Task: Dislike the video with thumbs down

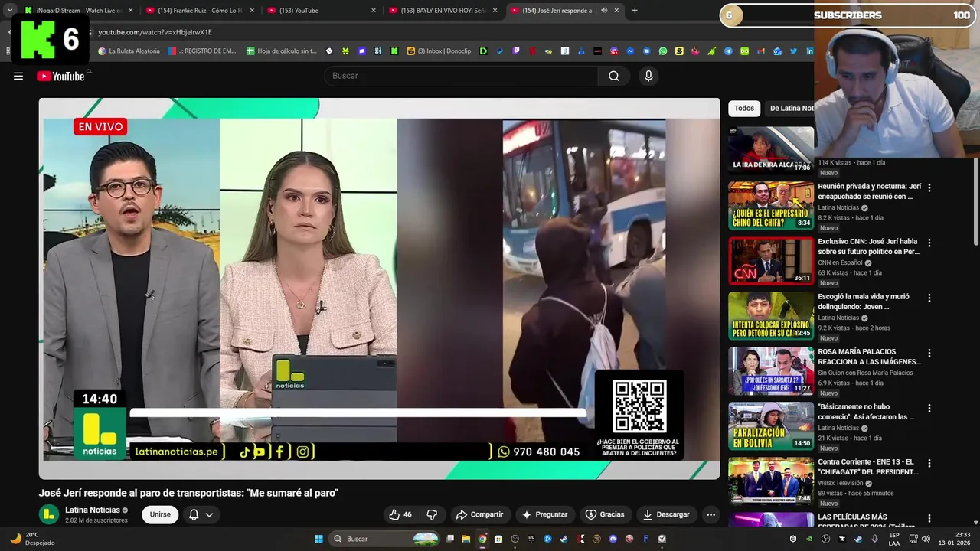Action: click(x=432, y=514)
